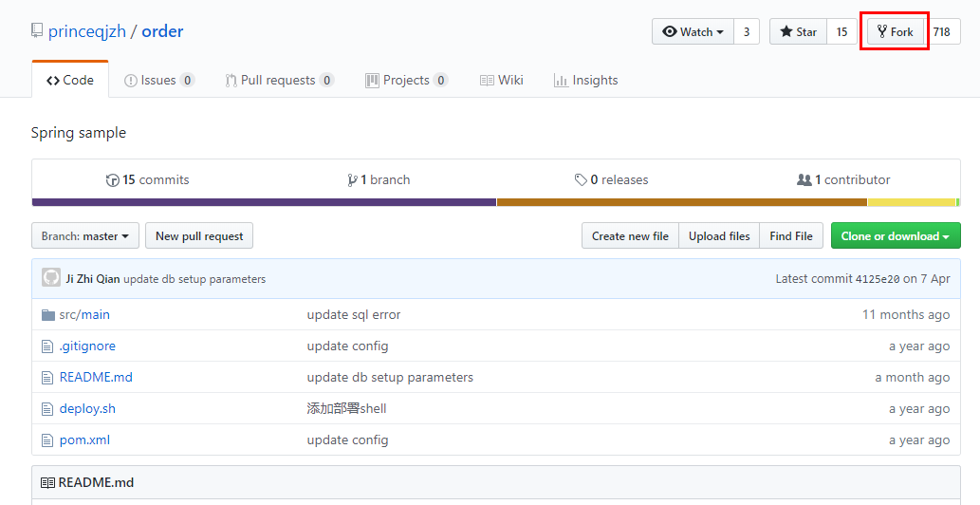Open the src/main folder
Image resolution: width=980 pixels, height=505 pixels.
coord(84,314)
